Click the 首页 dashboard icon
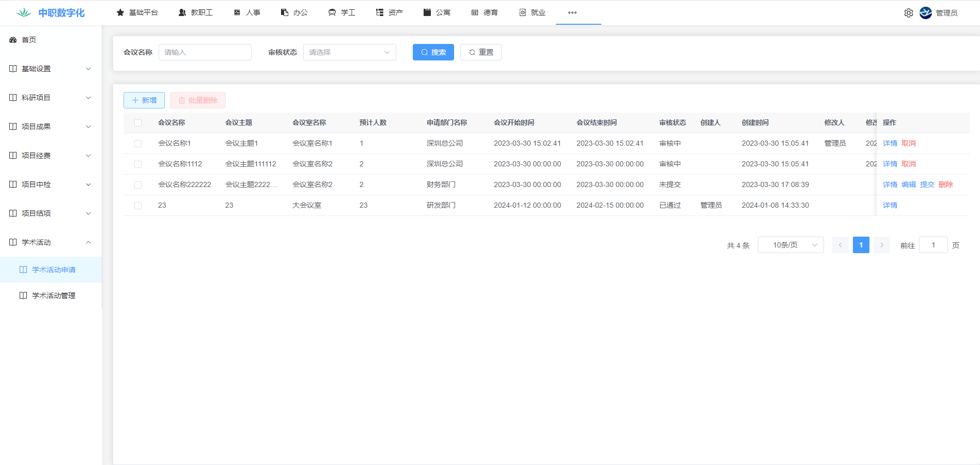Viewport: 980px width, 465px height. coord(13,40)
